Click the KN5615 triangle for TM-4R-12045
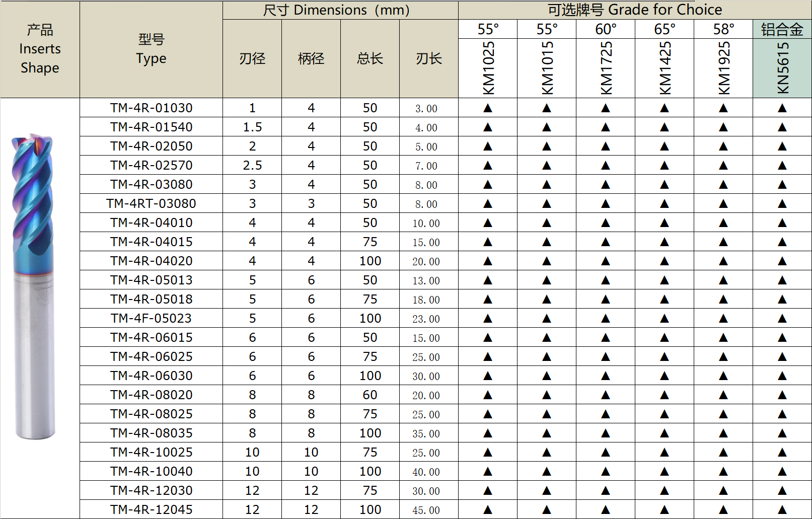The width and height of the screenshot is (812, 519). point(782,509)
